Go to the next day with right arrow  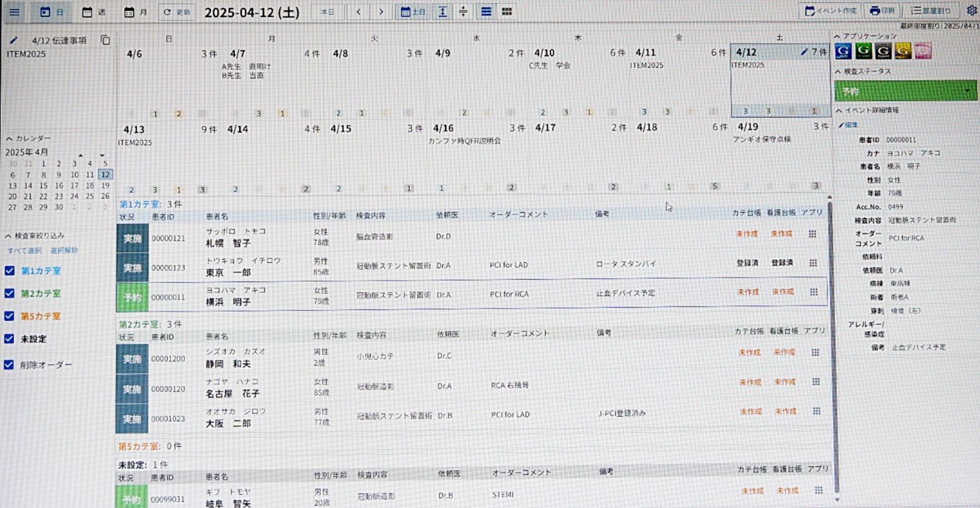coord(381,12)
